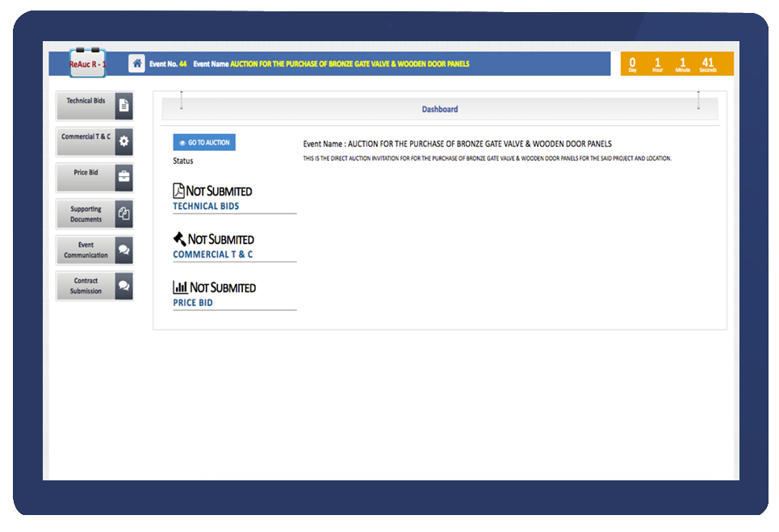Click the gear icon beside Commercial T & C

pyautogui.click(x=124, y=141)
